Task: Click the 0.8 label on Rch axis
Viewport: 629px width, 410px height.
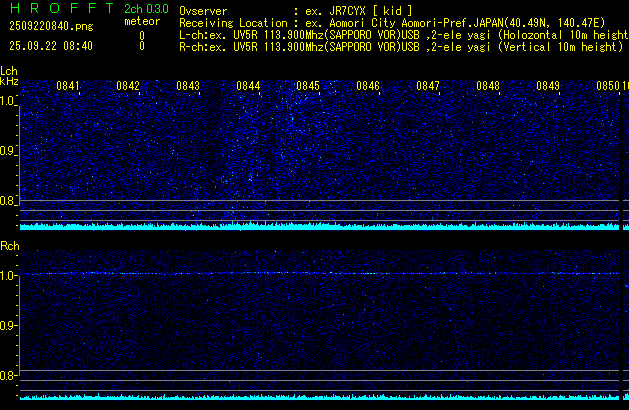Action: point(9,376)
